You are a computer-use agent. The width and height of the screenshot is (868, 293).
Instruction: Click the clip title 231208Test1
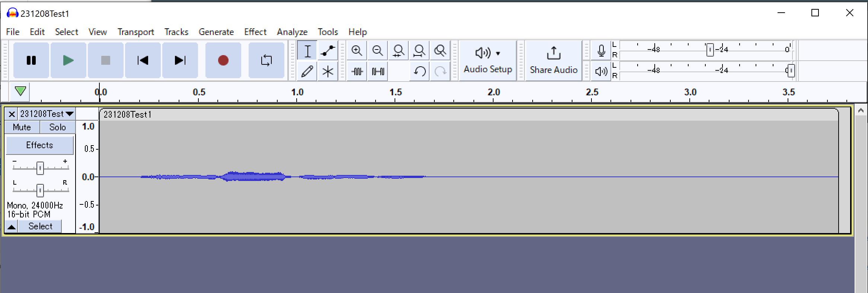click(x=128, y=115)
